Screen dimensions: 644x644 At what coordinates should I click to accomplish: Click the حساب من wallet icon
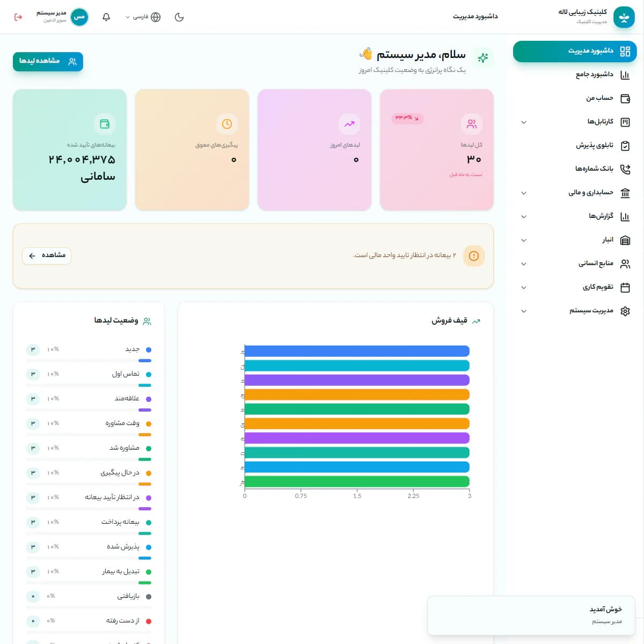(x=625, y=99)
